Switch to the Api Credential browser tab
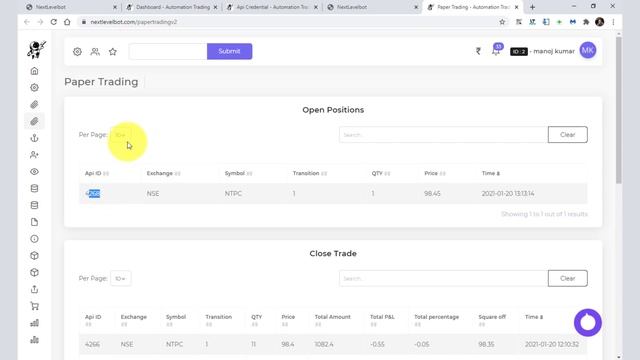Image resolution: width=640 pixels, height=360 pixels. click(272, 7)
